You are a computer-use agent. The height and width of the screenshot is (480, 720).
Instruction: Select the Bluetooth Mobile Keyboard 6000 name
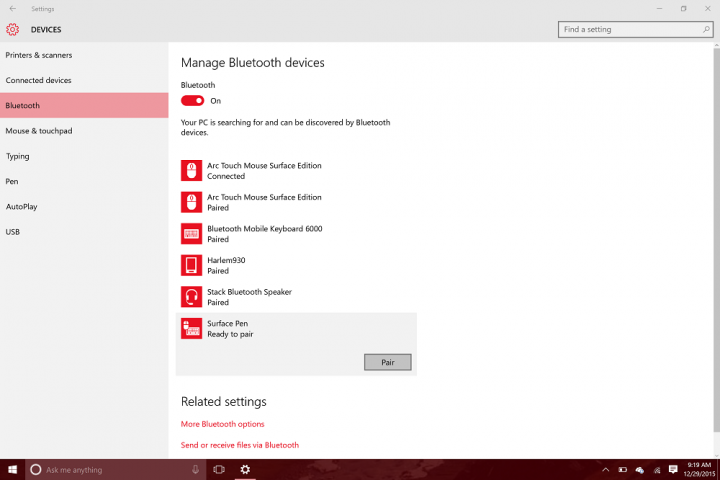pos(264,229)
